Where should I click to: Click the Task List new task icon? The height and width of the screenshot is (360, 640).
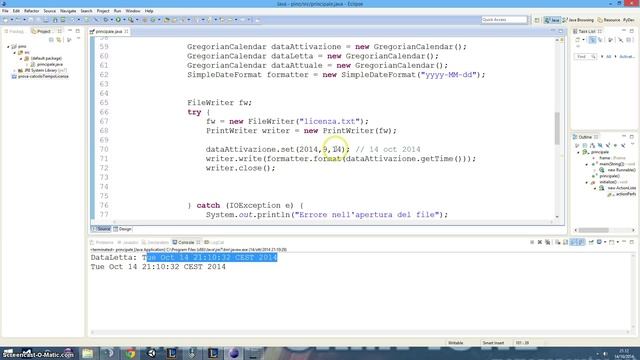[x=578, y=40]
